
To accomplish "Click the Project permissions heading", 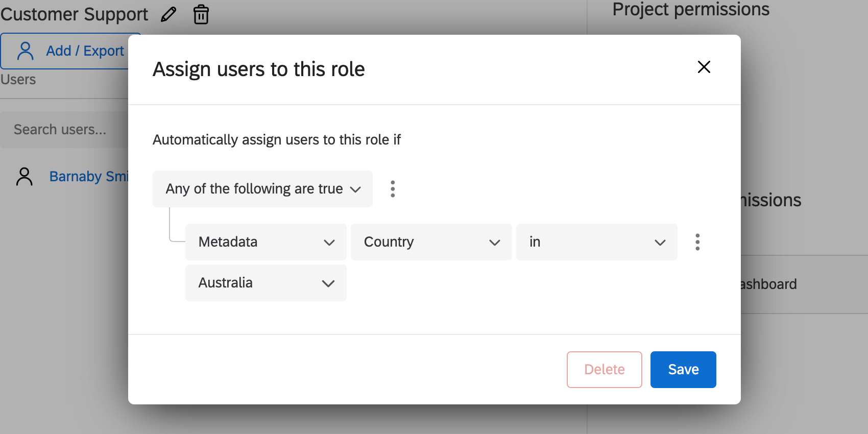I will tap(690, 9).
